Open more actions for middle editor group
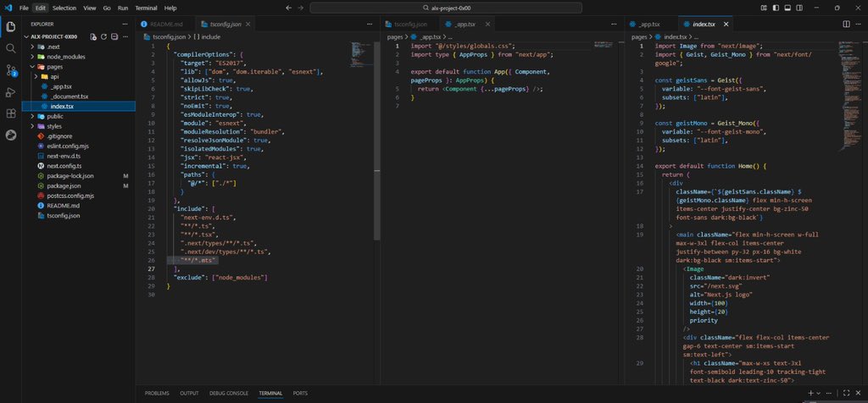 (x=615, y=25)
